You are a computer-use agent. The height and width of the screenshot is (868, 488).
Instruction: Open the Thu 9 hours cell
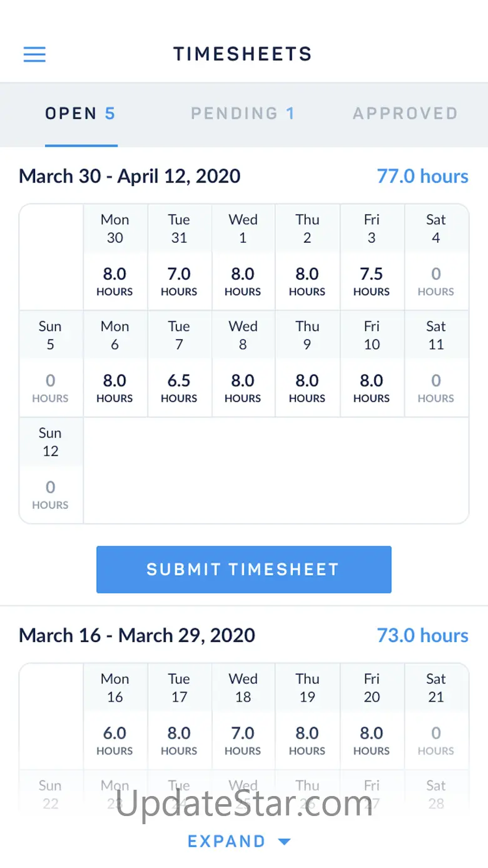[307, 364]
